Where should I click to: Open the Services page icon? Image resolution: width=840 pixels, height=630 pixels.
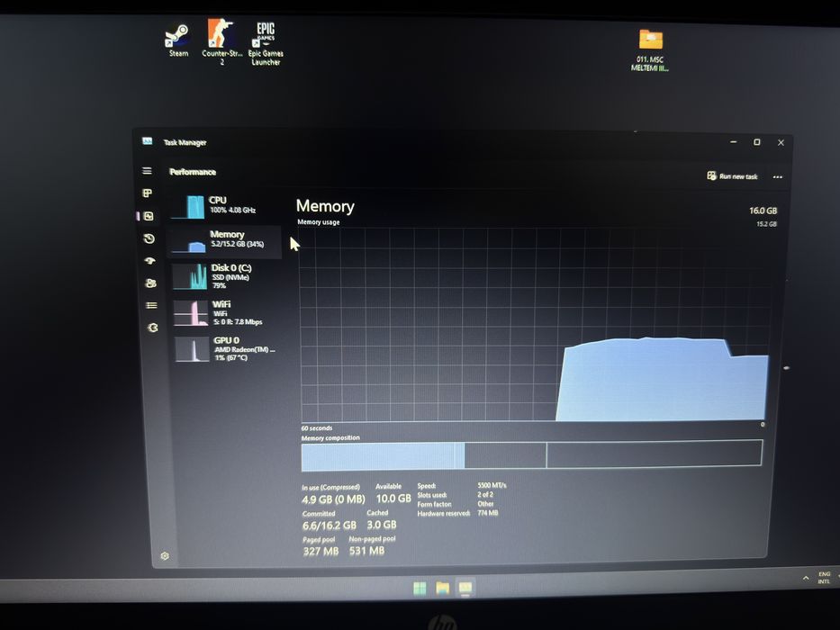point(153,328)
